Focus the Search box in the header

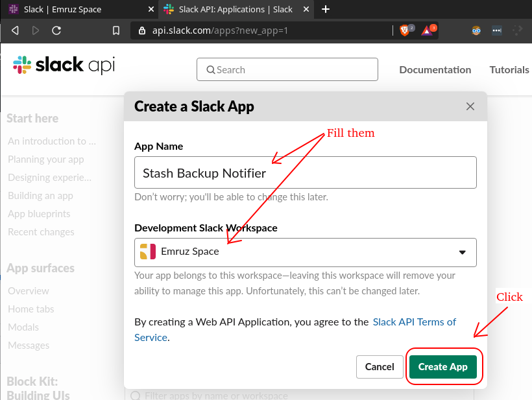coord(287,69)
